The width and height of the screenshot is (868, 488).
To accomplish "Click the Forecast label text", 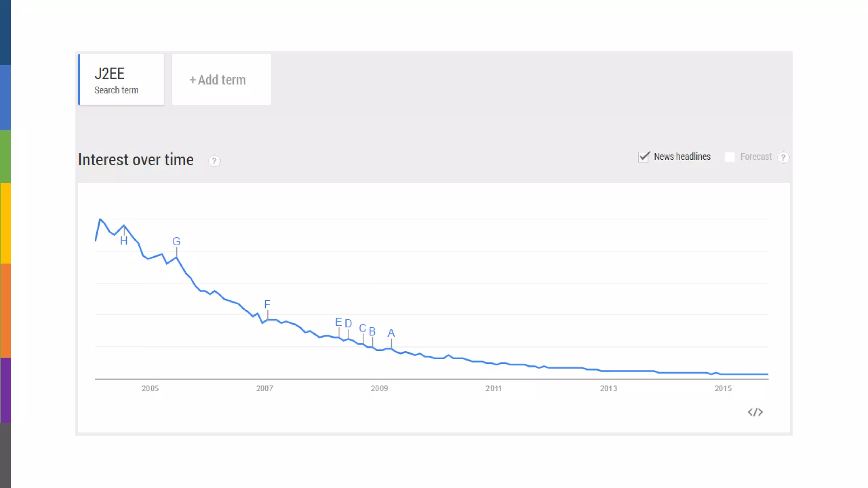I will pos(756,157).
